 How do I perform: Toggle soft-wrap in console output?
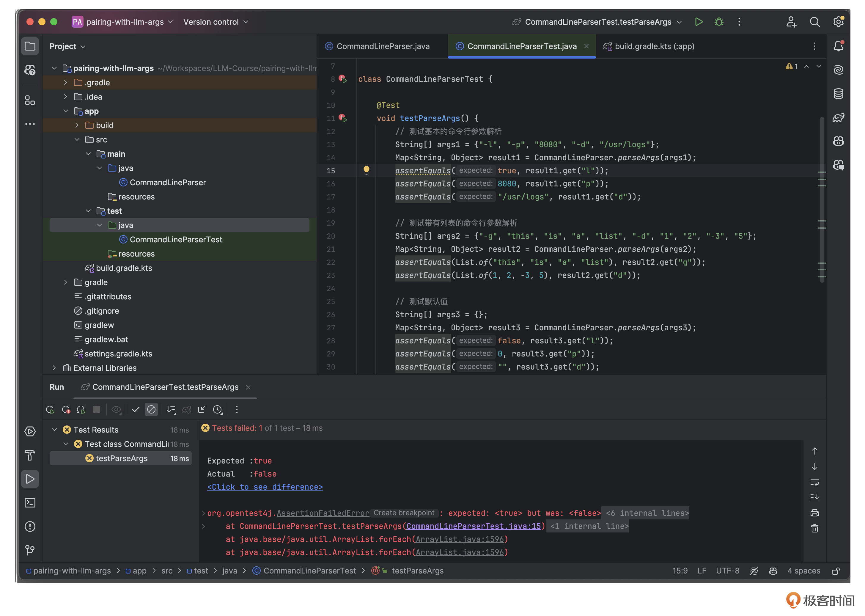[814, 482]
